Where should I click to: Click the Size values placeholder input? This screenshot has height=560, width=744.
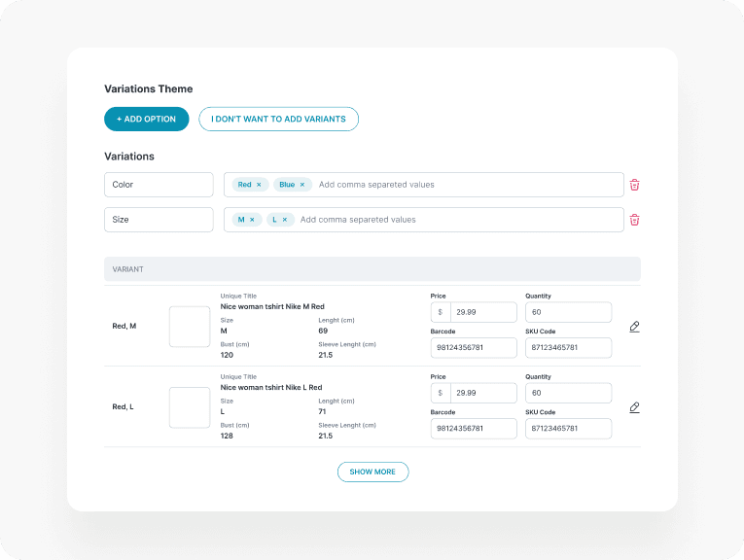pyautogui.click(x=358, y=220)
